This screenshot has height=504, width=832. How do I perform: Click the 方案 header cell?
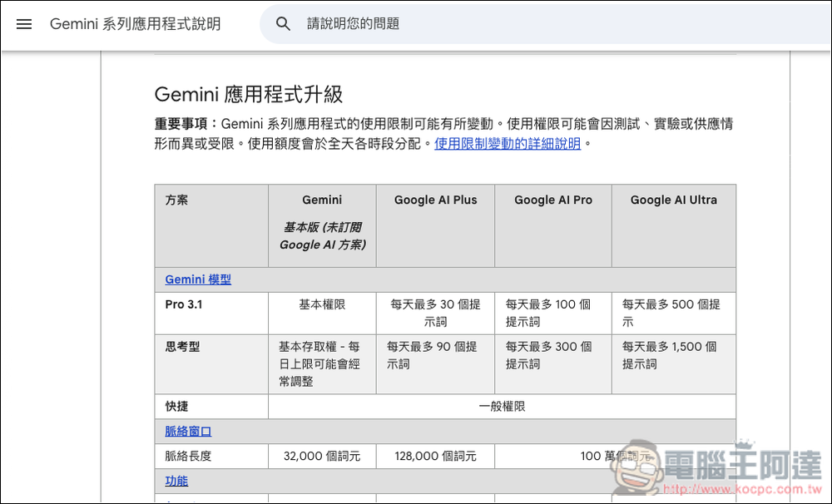coord(211,225)
